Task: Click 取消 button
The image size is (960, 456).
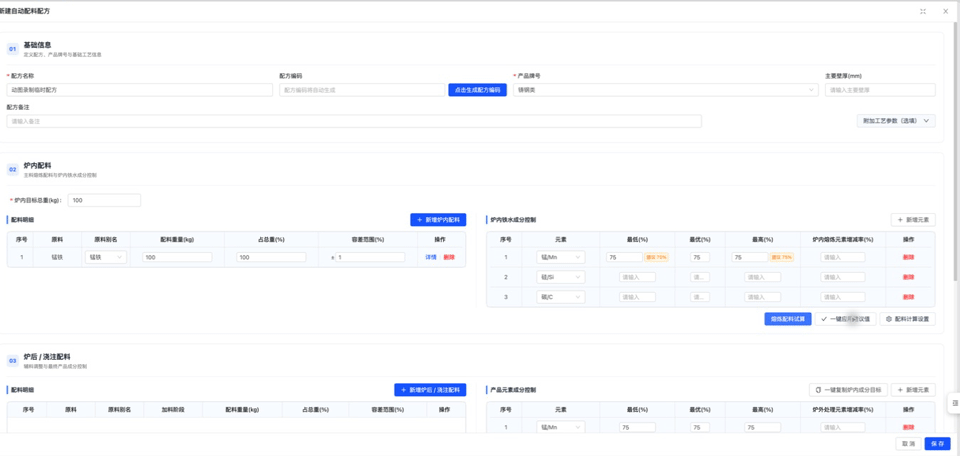Action: [x=908, y=444]
